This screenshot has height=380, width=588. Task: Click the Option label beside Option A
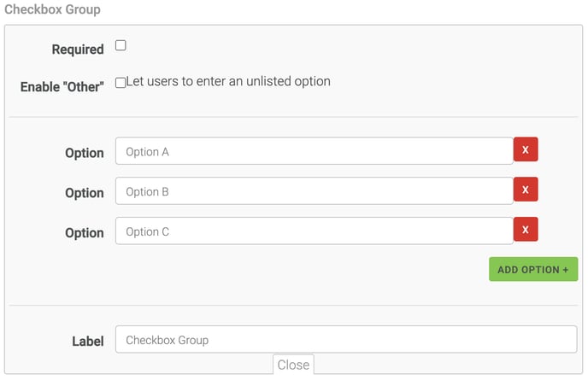click(84, 153)
